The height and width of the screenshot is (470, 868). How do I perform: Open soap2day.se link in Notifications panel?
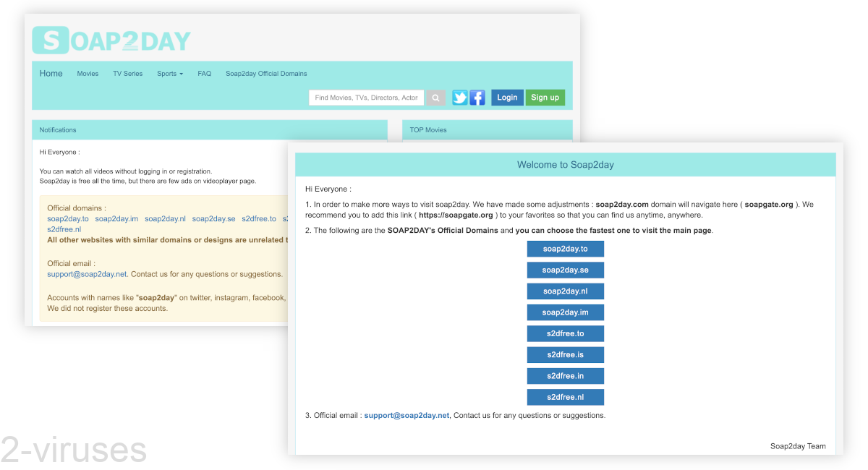(x=213, y=219)
